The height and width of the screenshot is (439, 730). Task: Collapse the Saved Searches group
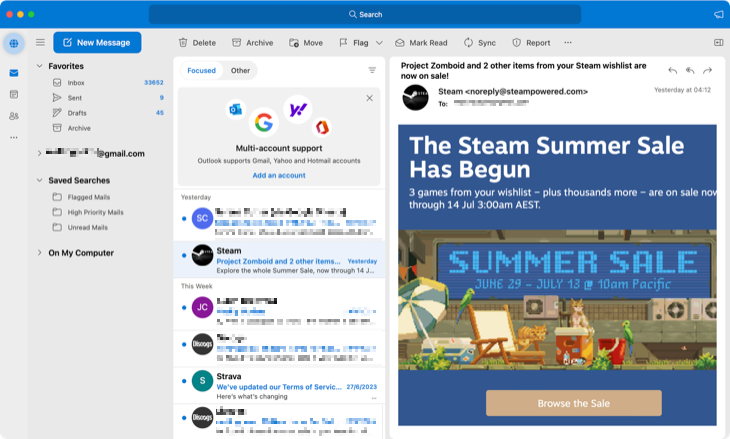(39, 181)
